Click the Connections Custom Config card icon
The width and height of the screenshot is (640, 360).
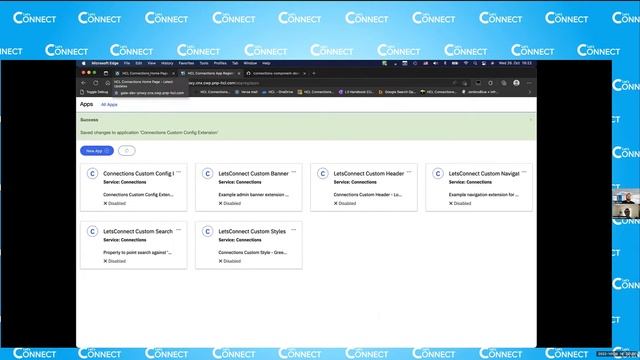click(x=92, y=173)
